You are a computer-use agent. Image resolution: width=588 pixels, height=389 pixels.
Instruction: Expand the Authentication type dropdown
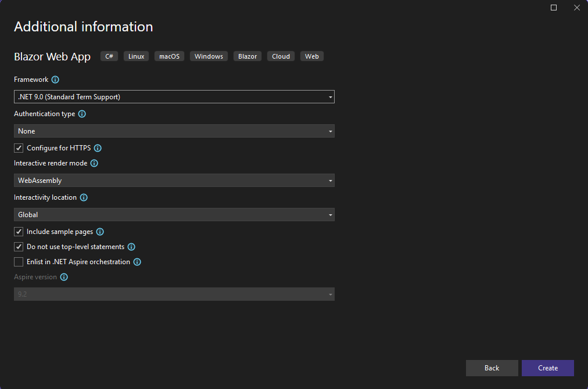pos(174,131)
